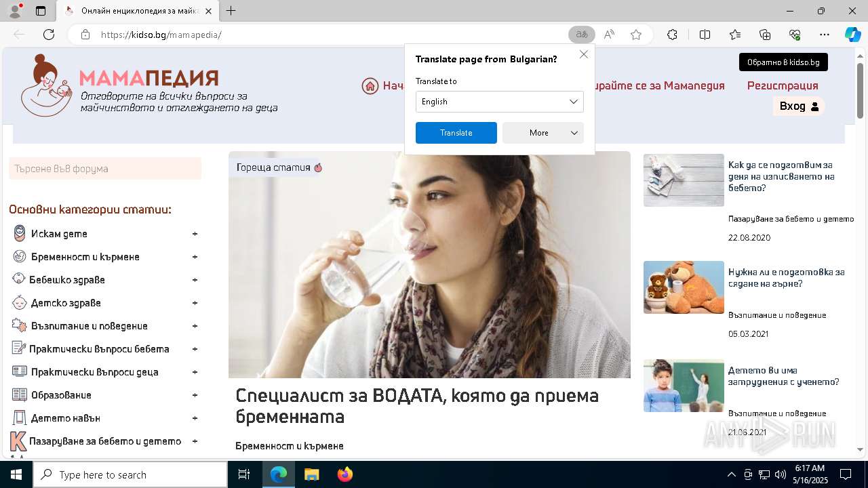Open Collections icon in toolbar
This screenshot has width=868, height=488.
pyautogui.click(x=765, y=35)
